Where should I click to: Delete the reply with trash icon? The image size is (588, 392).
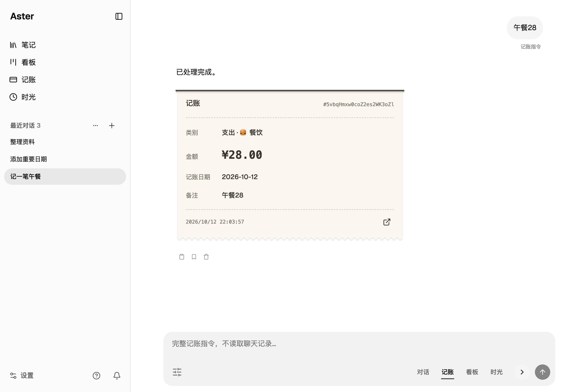pos(206,257)
